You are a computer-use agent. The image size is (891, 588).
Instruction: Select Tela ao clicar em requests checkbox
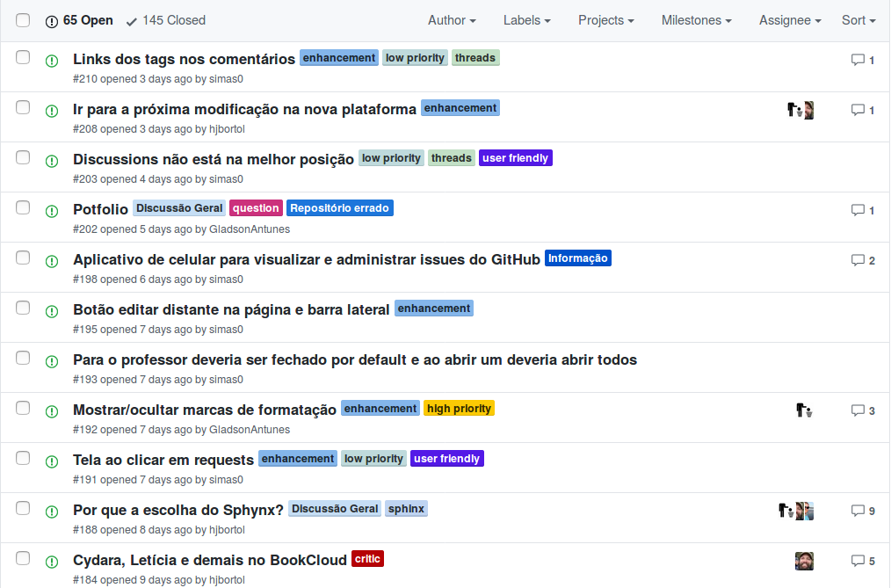tap(23, 458)
